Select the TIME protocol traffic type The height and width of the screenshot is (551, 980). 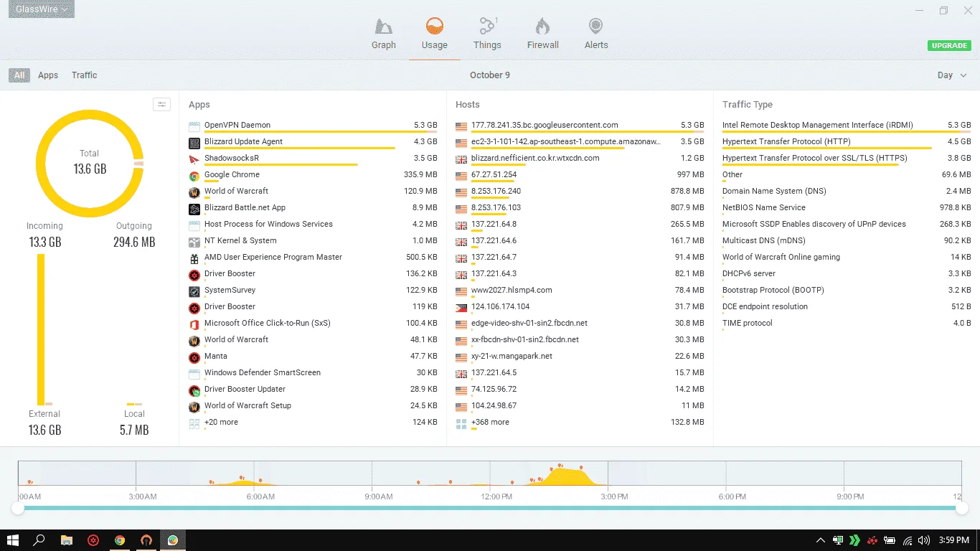tap(847, 324)
